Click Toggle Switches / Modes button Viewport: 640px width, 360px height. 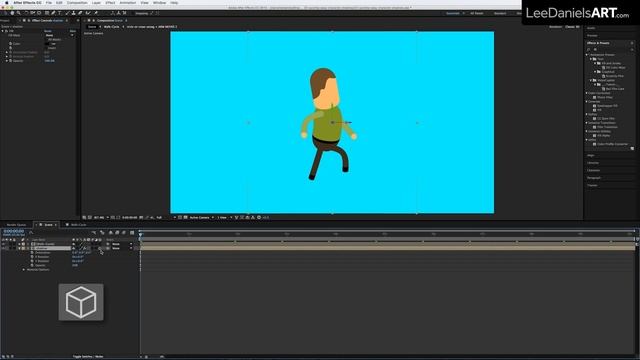point(88,357)
